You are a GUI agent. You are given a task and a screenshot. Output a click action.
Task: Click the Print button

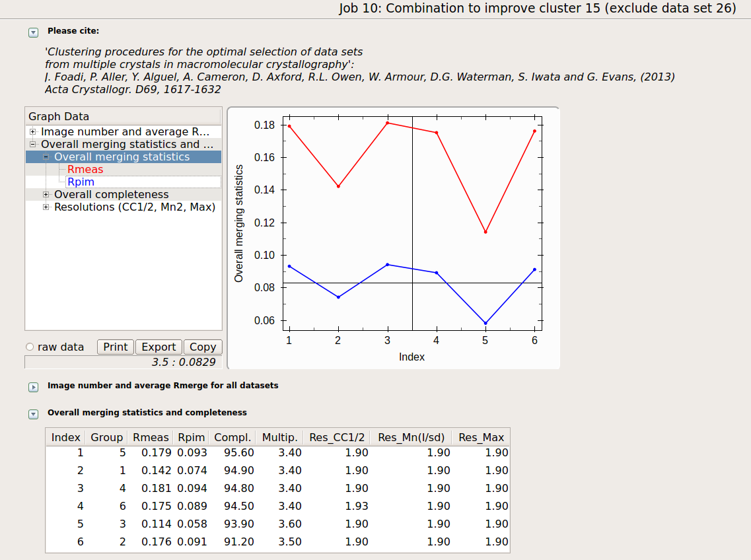pos(116,347)
